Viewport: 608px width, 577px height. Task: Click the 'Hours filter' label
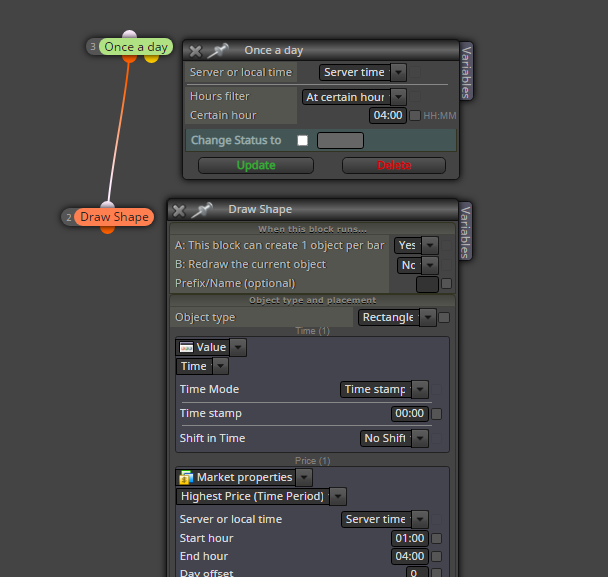[219, 96]
